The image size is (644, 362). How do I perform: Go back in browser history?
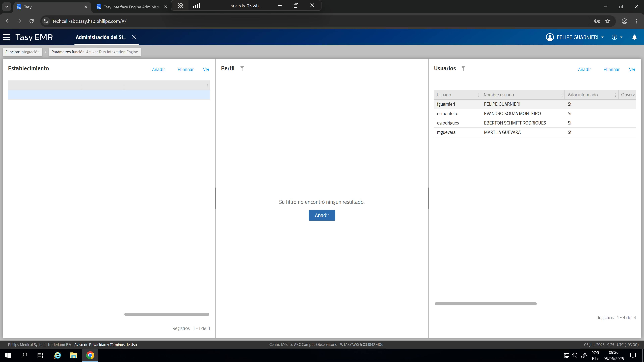8,21
